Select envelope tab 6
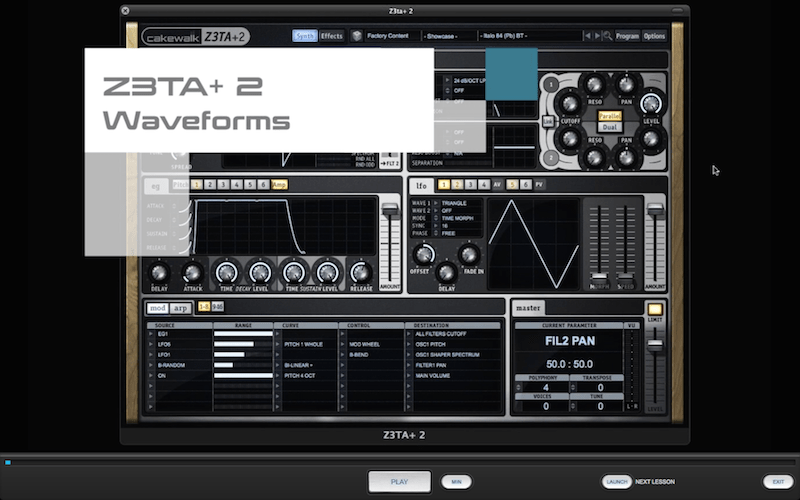 tap(263, 184)
